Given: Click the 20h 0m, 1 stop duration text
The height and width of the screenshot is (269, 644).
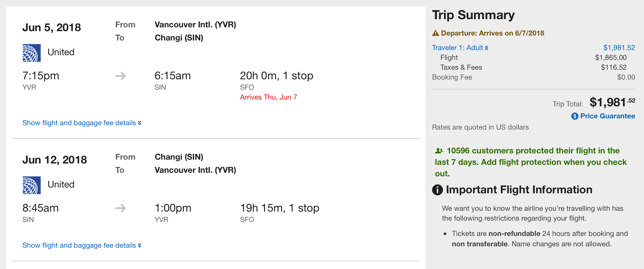Looking at the screenshot, I should 276,76.
